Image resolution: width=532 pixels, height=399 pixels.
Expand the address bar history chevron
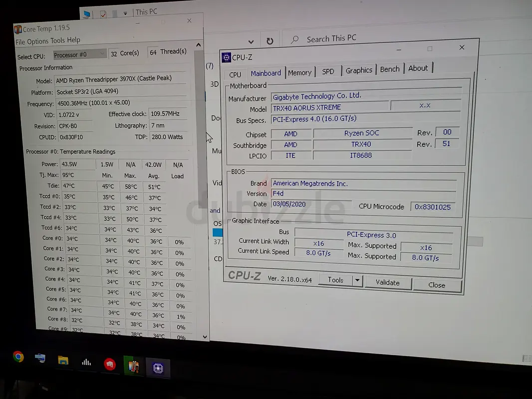pos(251,42)
